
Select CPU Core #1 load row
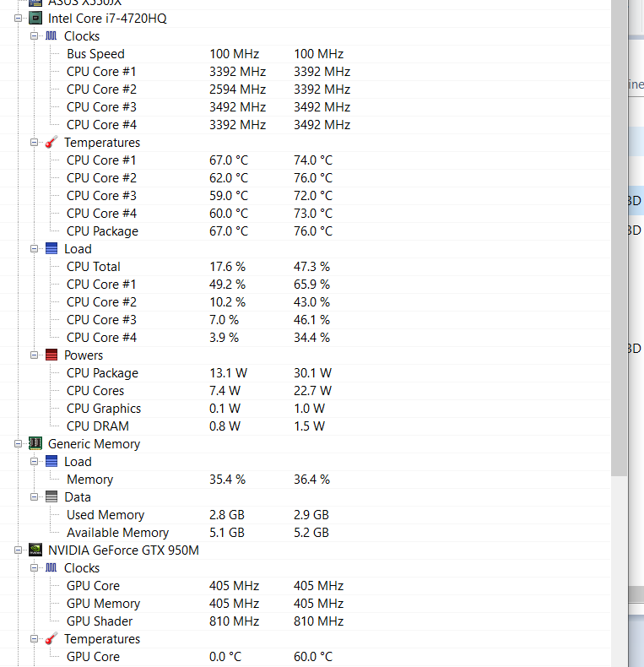306,285
